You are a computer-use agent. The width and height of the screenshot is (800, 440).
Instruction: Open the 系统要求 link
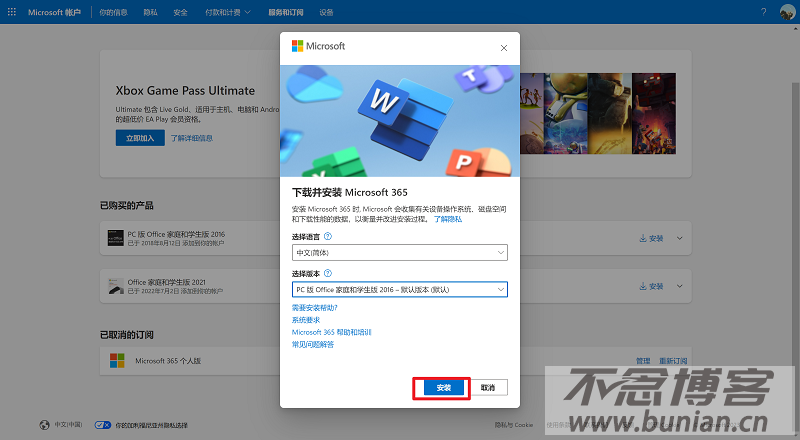[x=306, y=320]
